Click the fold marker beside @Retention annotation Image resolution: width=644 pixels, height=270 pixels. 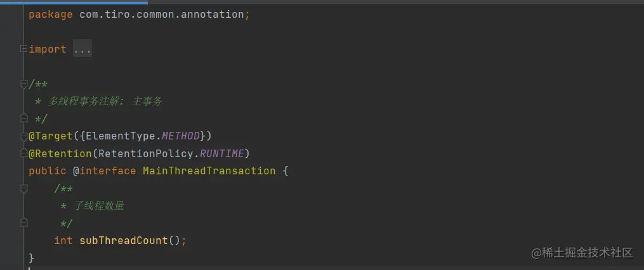[x=23, y=153]
